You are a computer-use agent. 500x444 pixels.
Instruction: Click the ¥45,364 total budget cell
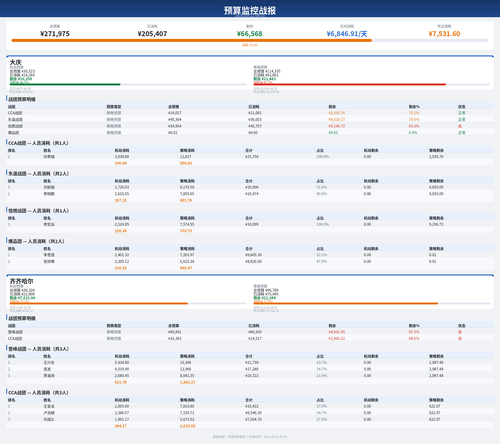[175, 119]
